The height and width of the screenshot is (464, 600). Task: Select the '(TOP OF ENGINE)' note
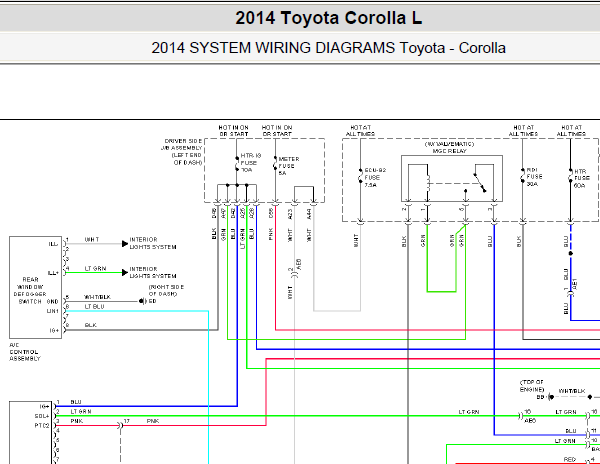pos(532,386)
